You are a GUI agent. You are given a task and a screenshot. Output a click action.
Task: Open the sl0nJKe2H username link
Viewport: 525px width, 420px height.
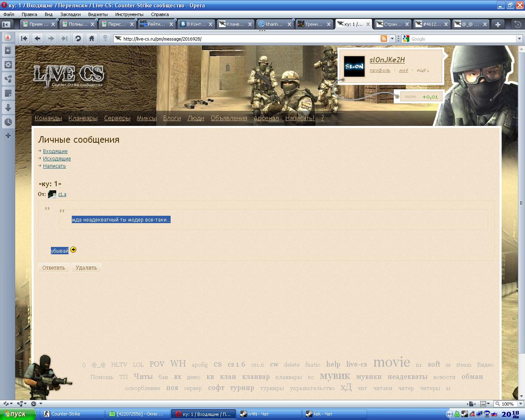(387, 60)
